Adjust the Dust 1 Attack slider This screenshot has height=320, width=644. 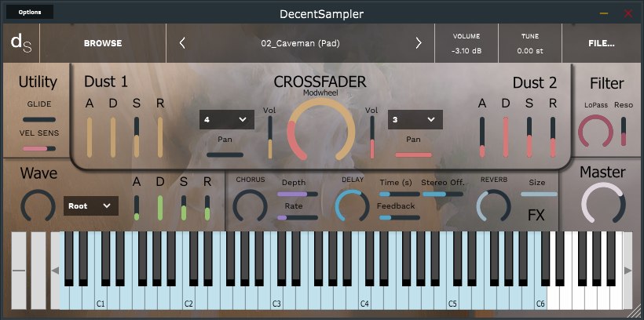tap(89, 137)
